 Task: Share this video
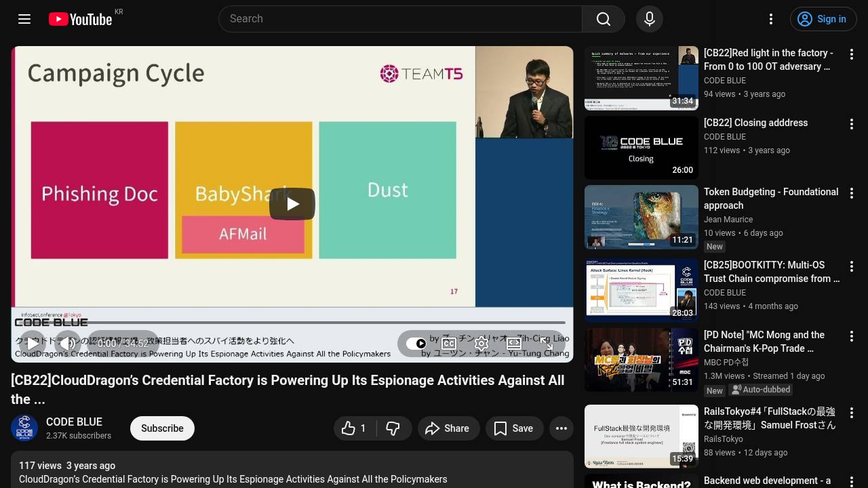point(447,428)
